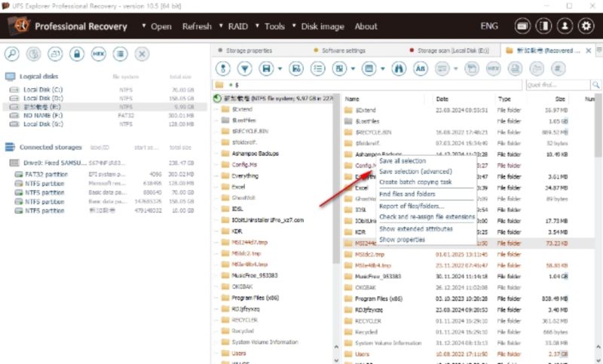Open the header user account icon

565,26
